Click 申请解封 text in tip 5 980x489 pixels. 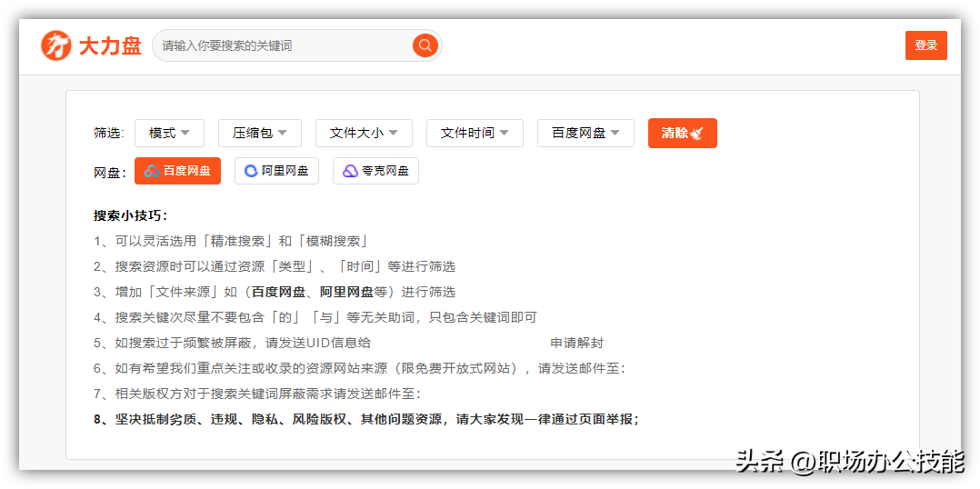click(x=577, y=343)
